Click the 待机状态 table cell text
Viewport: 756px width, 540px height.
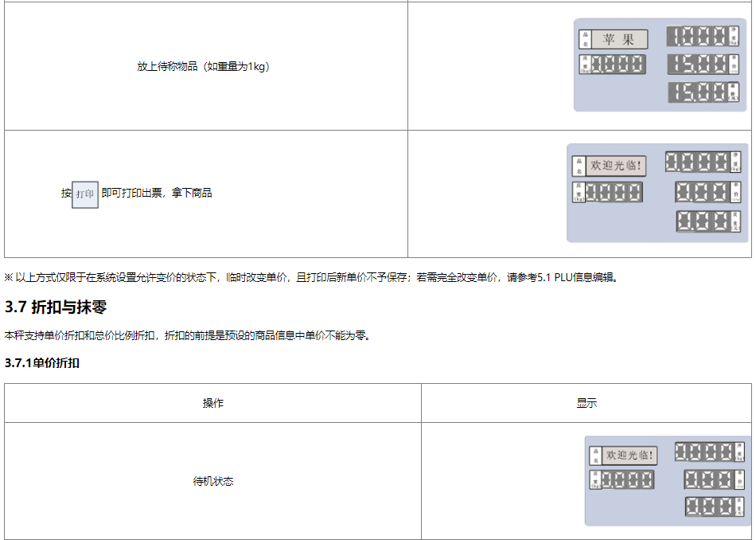212,482
